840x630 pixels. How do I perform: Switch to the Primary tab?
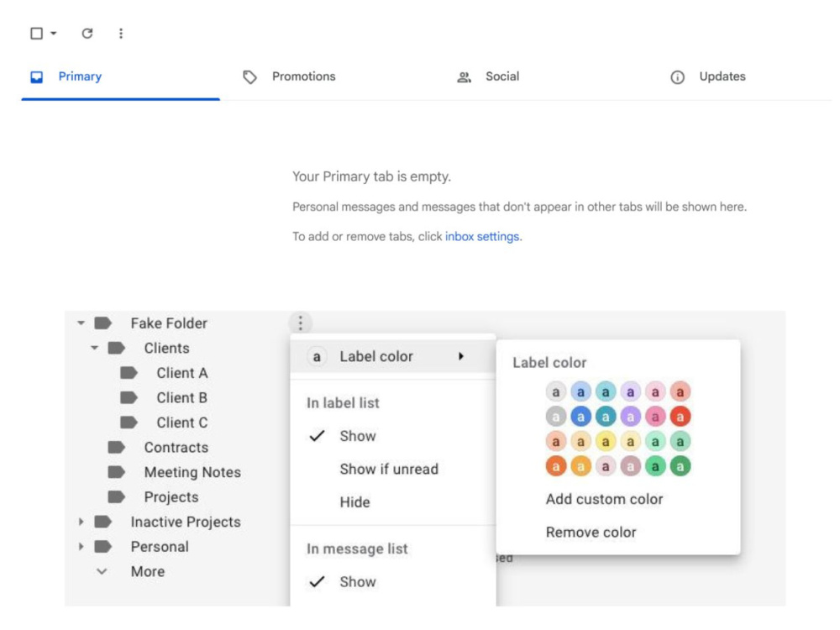[x=120, y=76]
